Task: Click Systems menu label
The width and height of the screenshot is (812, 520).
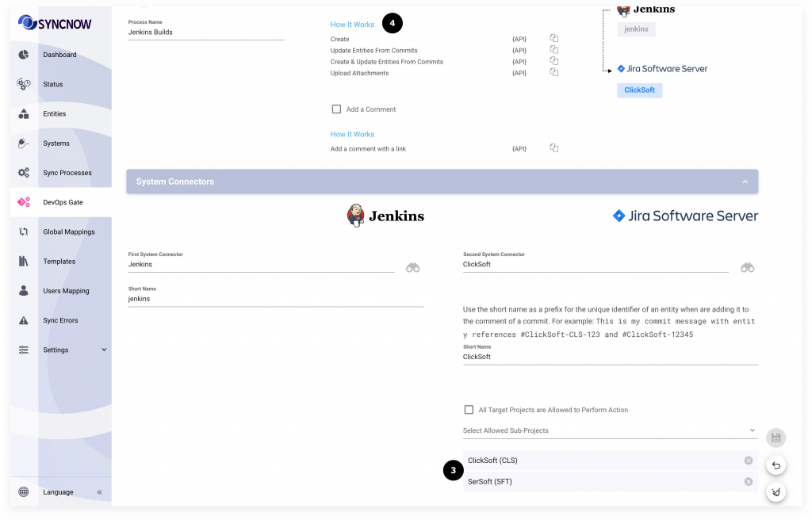Action: click(56, 143)
